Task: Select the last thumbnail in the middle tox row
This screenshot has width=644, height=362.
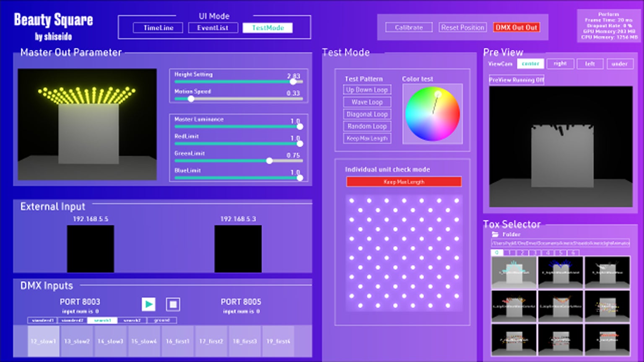Action: (x=607, y=306)
